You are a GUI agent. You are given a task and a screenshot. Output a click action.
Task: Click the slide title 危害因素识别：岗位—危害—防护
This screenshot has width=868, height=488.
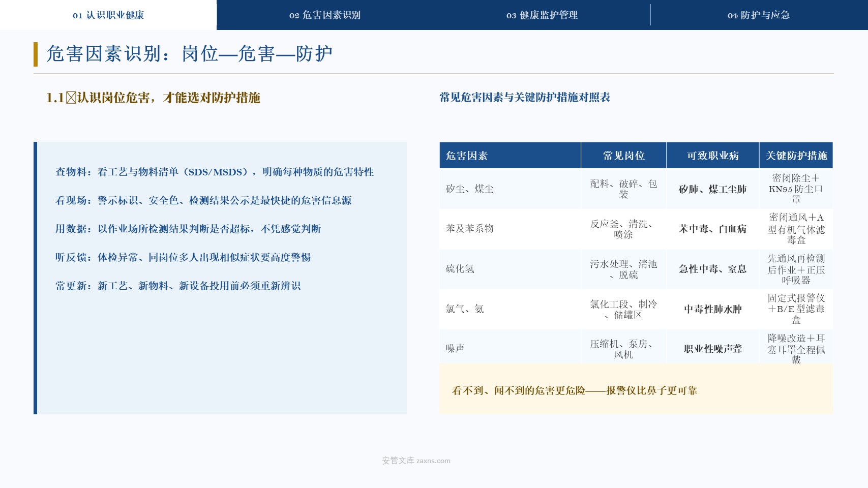pos(189,54)
